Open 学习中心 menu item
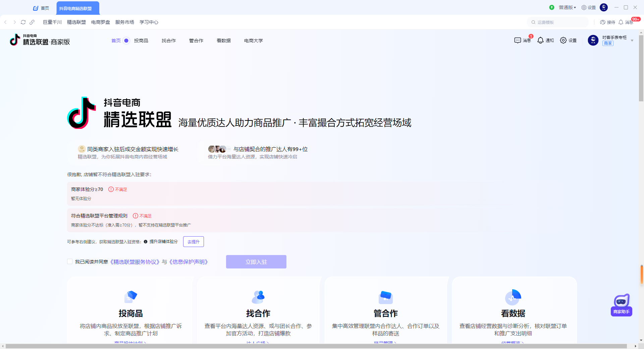 point(149,22)
